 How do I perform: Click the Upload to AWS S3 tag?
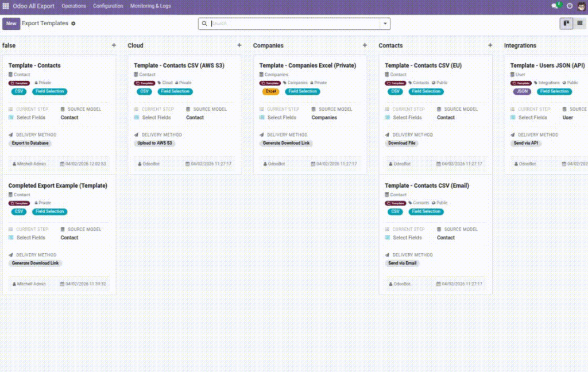[154, 144]
